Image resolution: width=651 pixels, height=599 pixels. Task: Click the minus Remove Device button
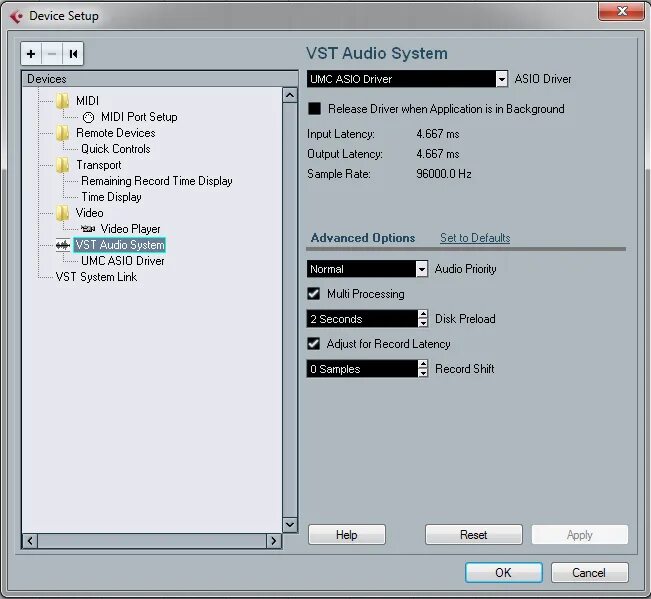coord(52,54)
